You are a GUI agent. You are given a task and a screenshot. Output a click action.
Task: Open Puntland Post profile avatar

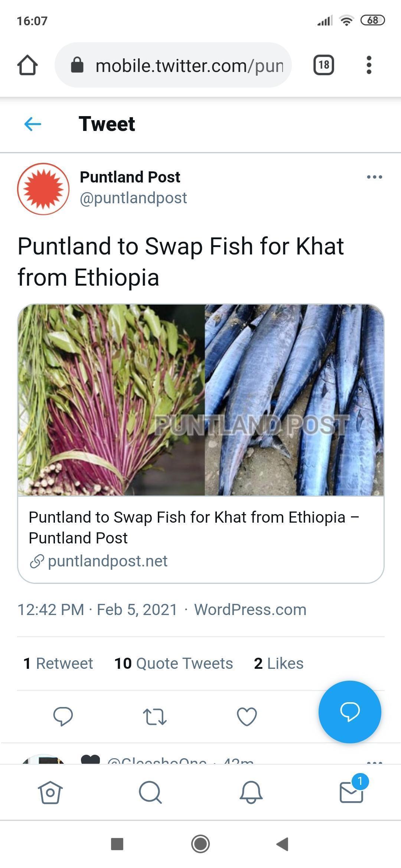(43, 189)
